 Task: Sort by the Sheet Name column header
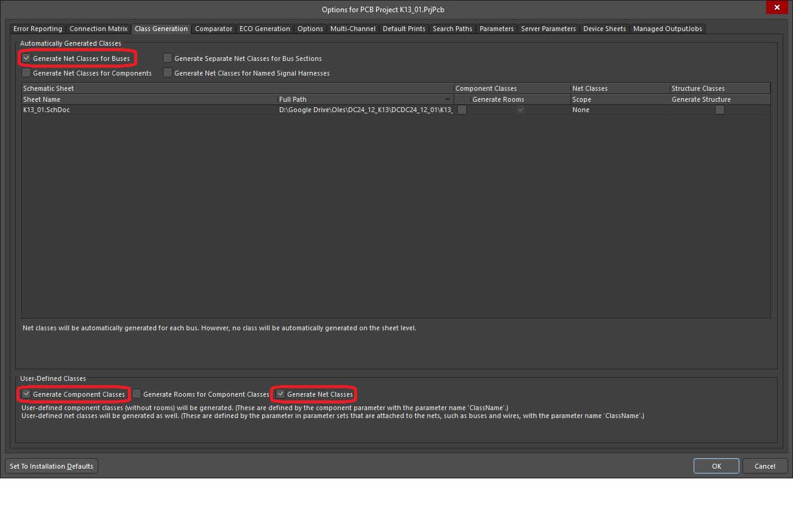[149, 99]
